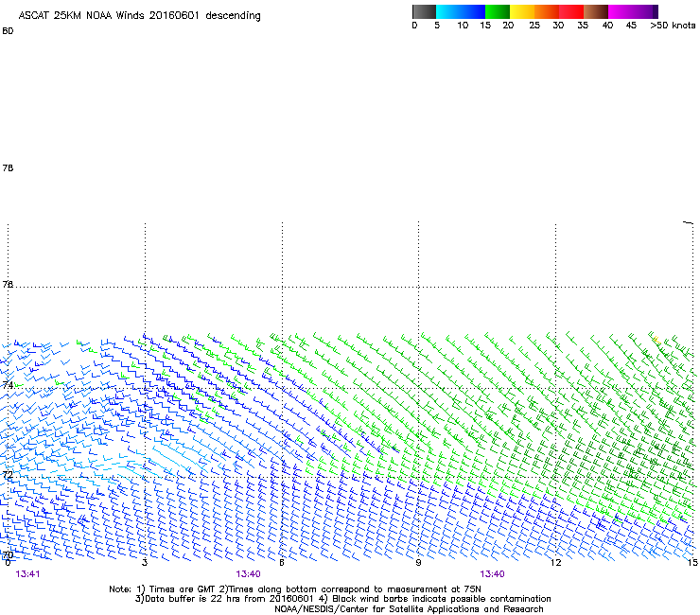Select the legend label '20' under the color bar
The image size is (700, 615).
tap(508, 26)
